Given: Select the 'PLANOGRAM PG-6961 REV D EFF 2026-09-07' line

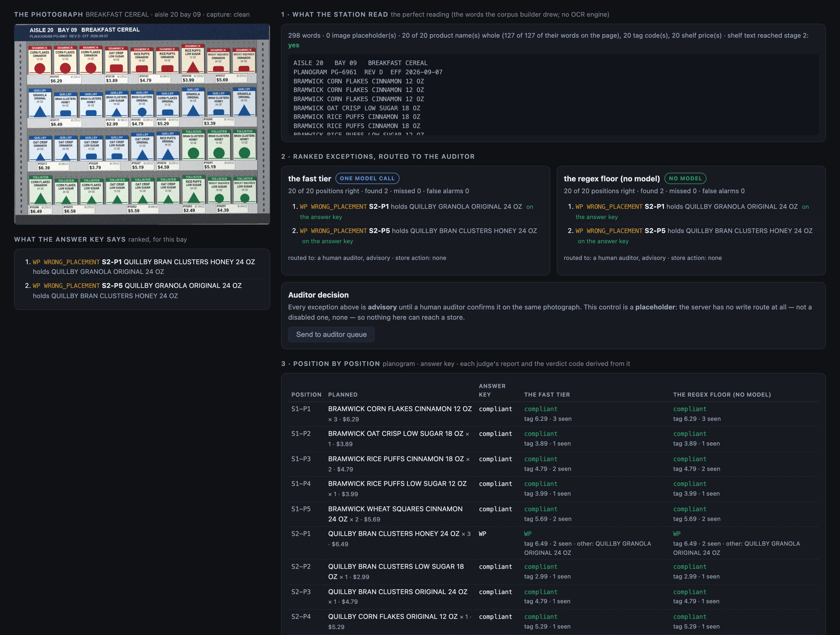Looking at the screenshot, I should coord(367,72).
